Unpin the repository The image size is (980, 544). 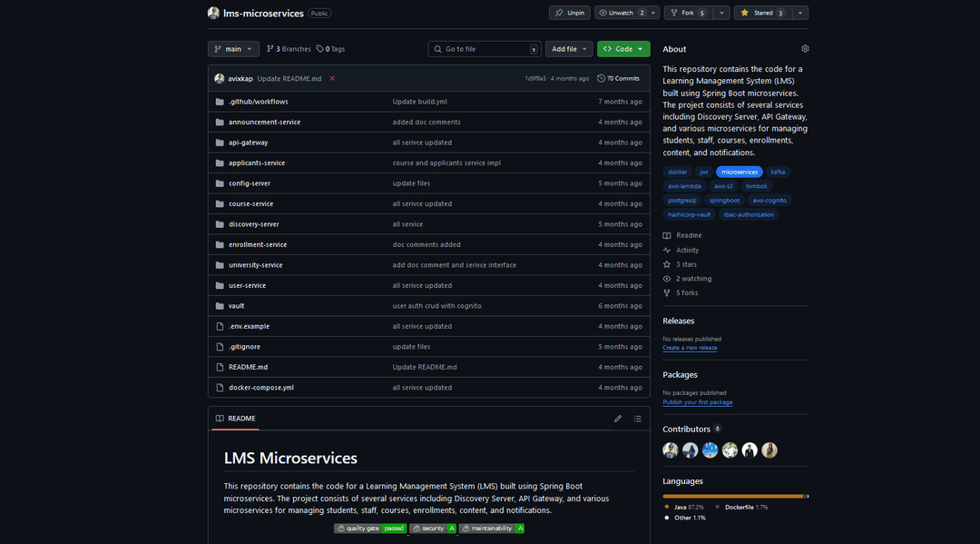click(569, 12)
